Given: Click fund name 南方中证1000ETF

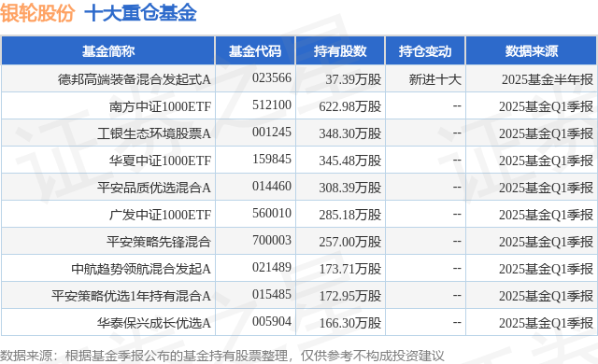Looking at the screenshot, I should pos(160,106).
